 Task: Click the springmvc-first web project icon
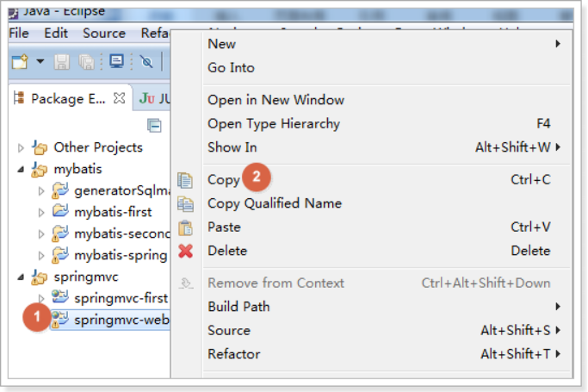tap(60, 297)
